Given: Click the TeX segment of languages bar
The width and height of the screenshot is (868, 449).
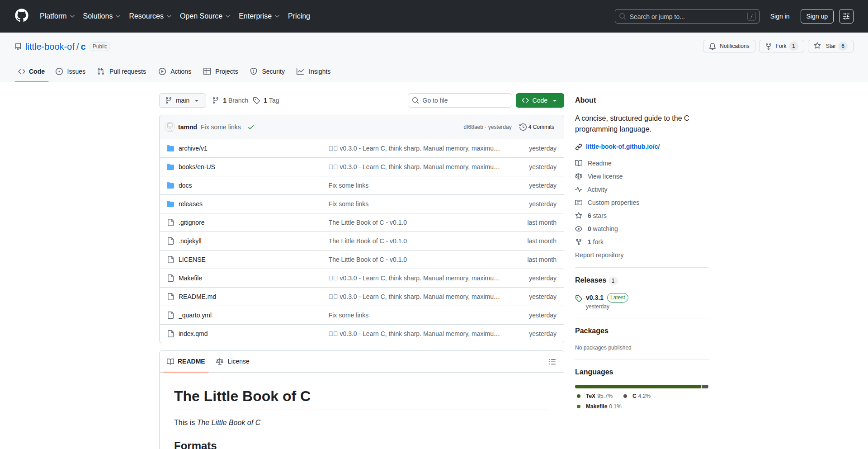Looking at the screenshot, I should (637, 387).
